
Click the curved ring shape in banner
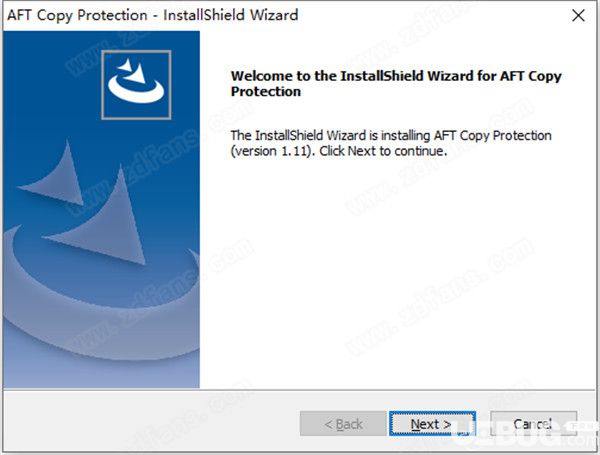(101, 302)
